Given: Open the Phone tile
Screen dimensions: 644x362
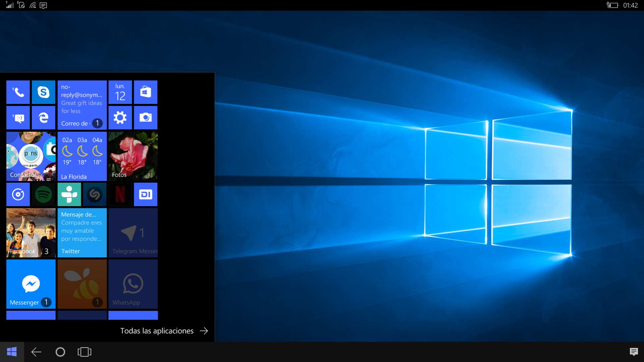Looking at the screenshot, I should 18,92.
